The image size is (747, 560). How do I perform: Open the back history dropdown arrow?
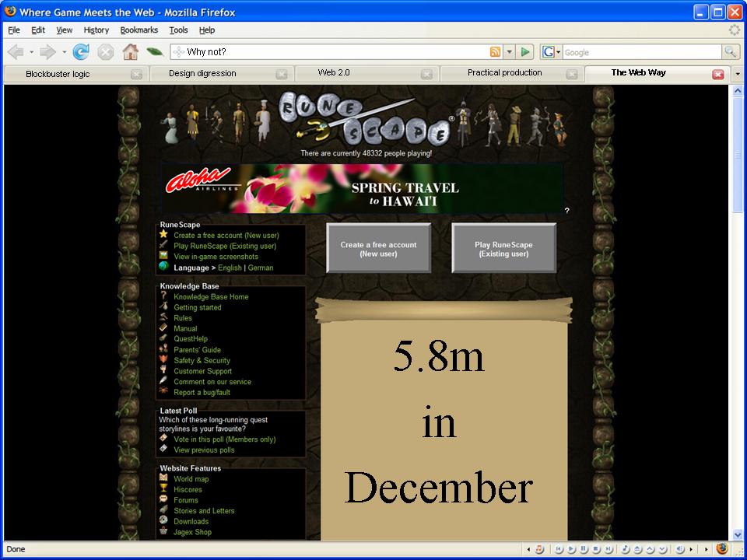click(31, 52)
